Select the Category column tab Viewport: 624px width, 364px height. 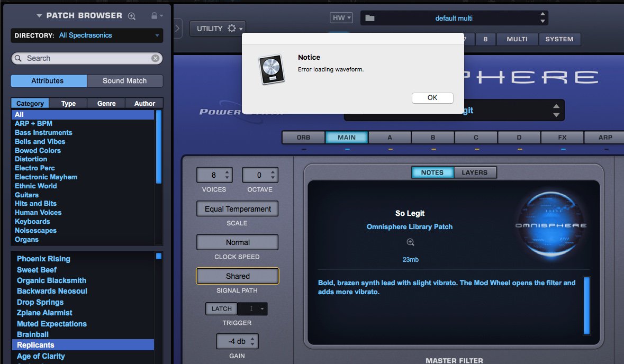[30, 103]
